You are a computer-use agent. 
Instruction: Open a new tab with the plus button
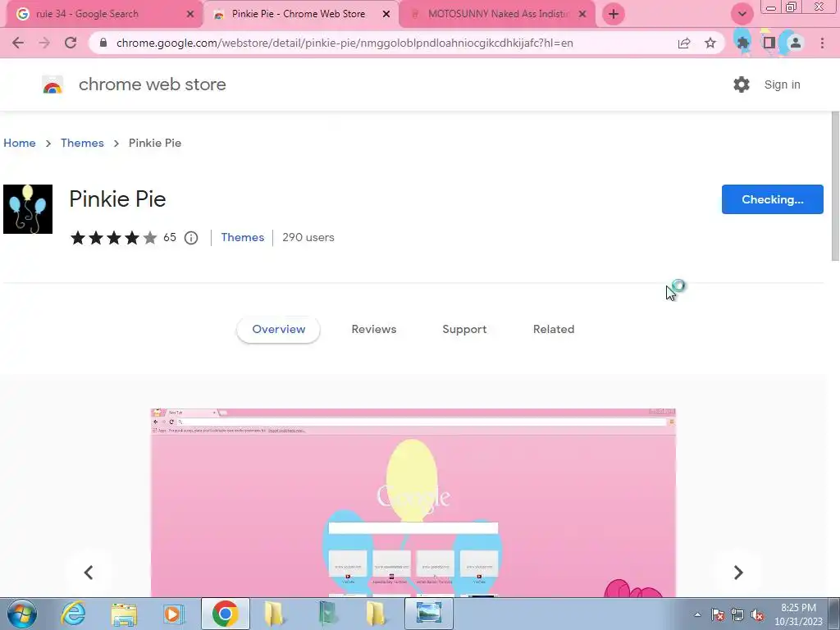pyautogui.click(x=614, y=14)
